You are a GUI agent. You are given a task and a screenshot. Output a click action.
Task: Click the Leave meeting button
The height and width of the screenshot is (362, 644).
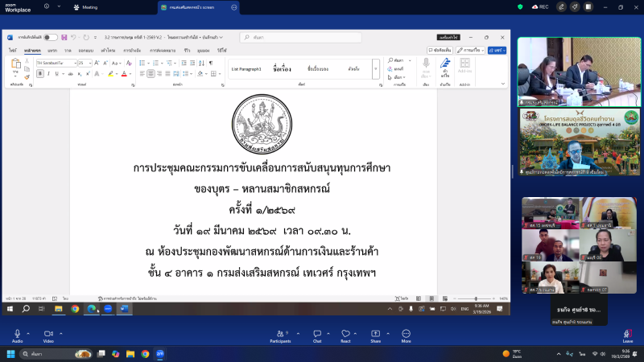[x=627, y=333]
